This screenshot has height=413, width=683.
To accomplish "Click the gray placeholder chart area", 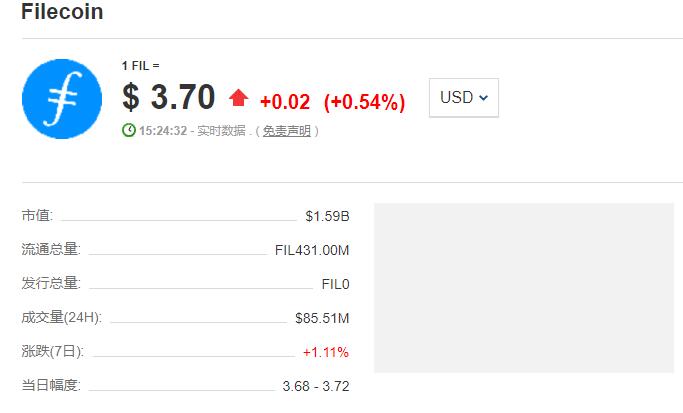I will (x=523, y=288).
